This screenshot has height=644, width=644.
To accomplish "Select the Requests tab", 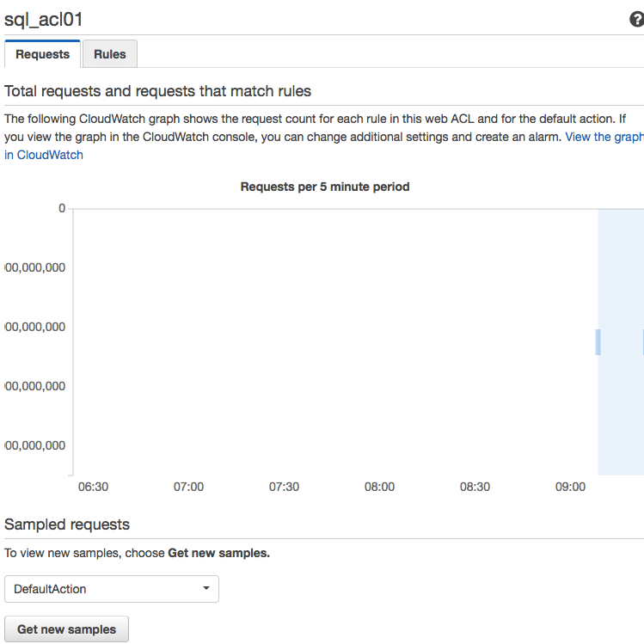I will (x=43, y=54).
